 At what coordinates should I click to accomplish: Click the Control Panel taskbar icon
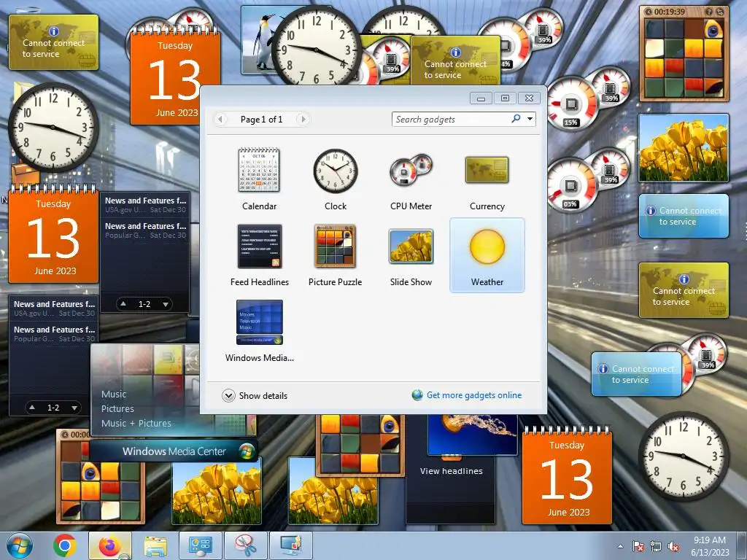pos(201,545)
